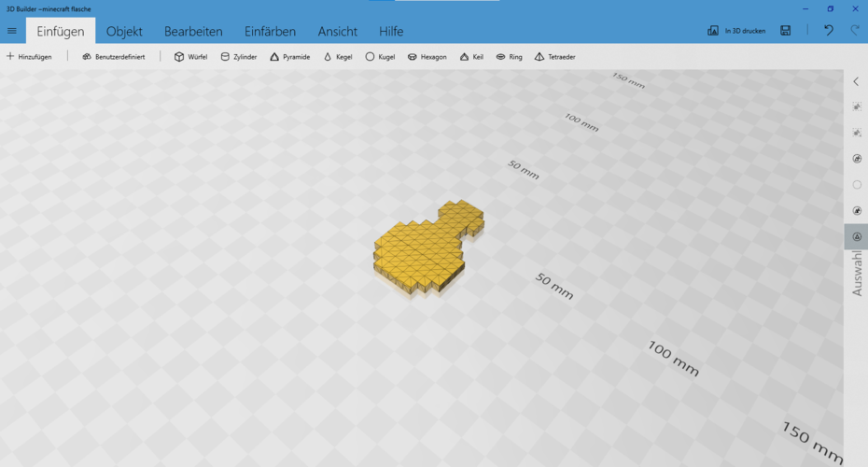Add a Pyramide shape
The height and width of the screenshot is (467, 868).
click(289, 56)
